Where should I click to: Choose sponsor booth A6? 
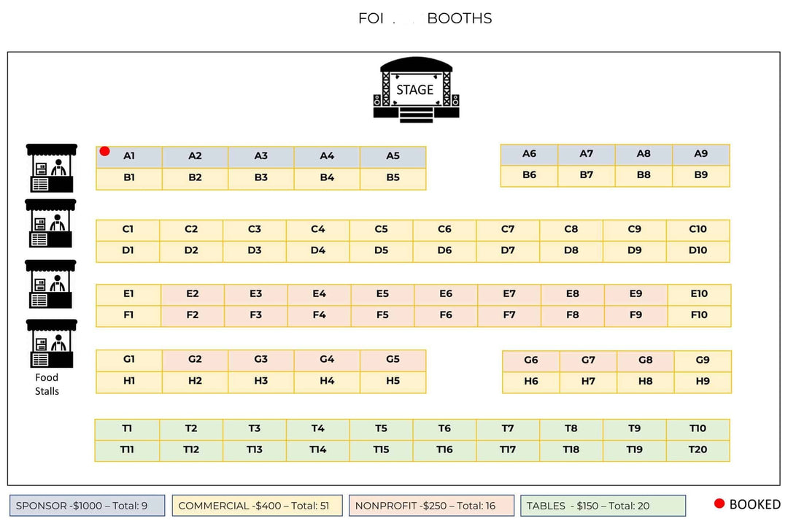click(x=529, y=155)
